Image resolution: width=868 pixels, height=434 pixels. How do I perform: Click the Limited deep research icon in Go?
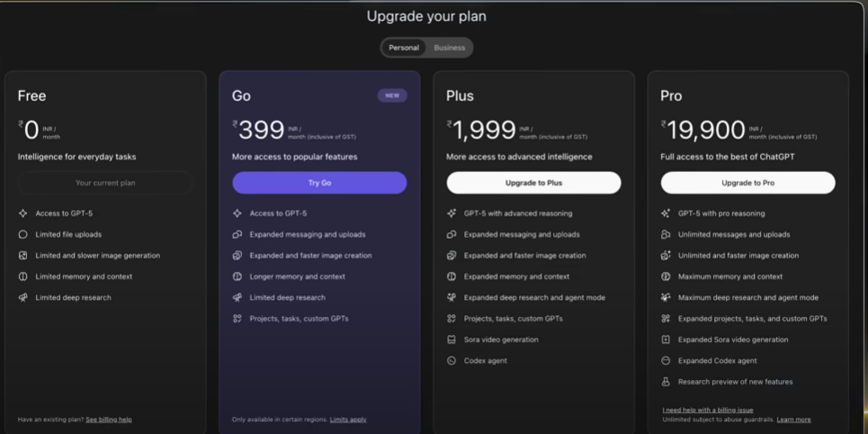click(x=237, y=297)
